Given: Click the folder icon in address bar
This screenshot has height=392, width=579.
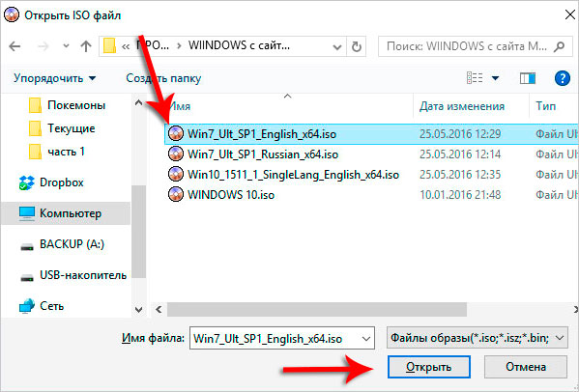Looking at the screenshot, I should (109, 46).
